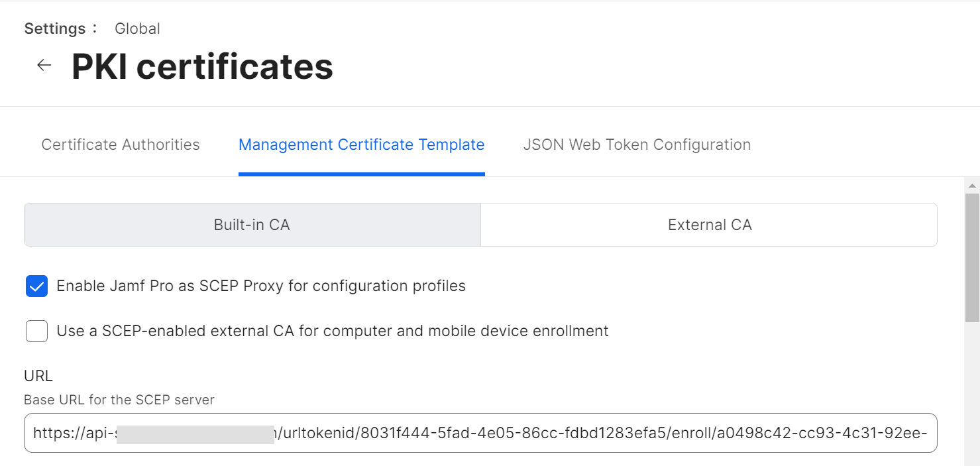Click the 'Base URL for the SCEP server' hint
This screenshot has height=466, width=980.
point(119,400)
